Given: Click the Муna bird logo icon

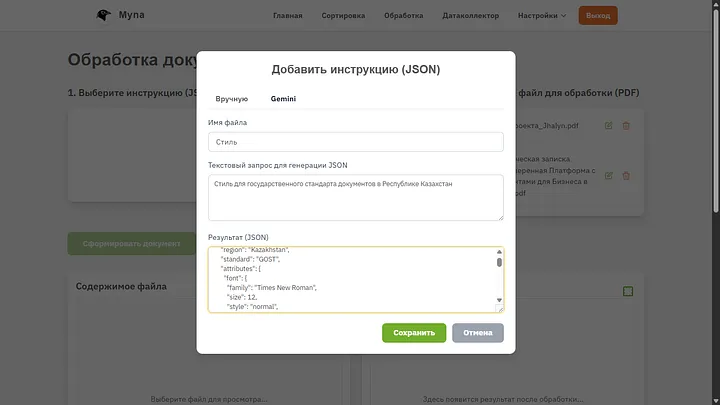Looking at the screenshot, I should 103,15.
